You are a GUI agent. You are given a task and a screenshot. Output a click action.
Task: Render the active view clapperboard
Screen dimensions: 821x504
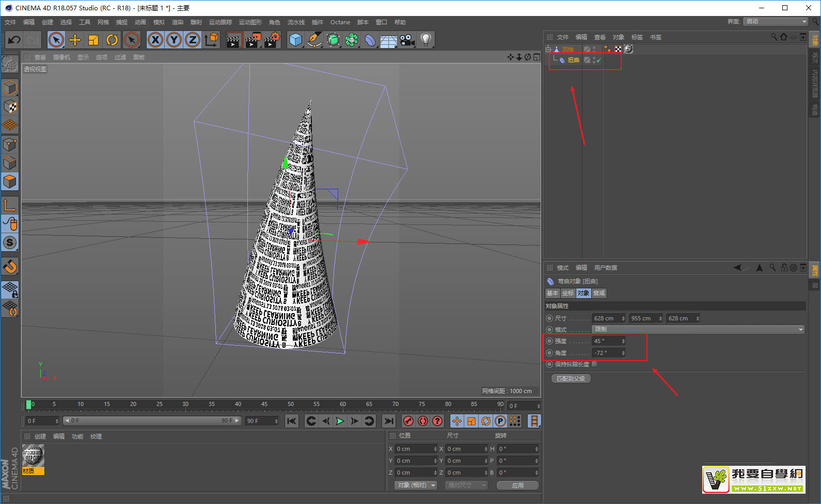(x=234, y=40)
